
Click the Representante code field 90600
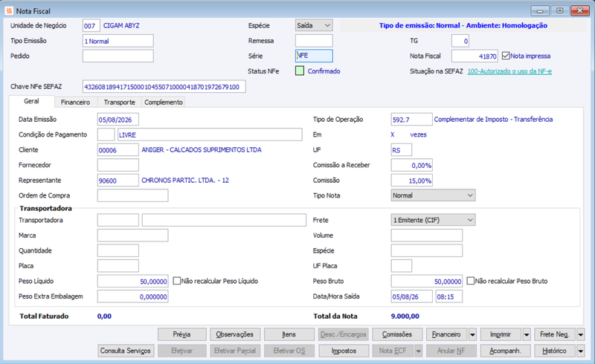point(118,181)
